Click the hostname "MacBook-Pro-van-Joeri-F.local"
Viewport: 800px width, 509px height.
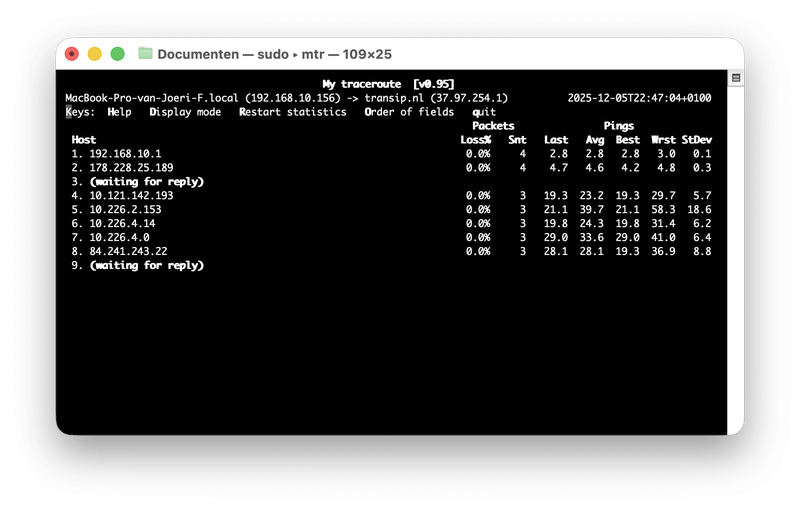pos(152,98)
